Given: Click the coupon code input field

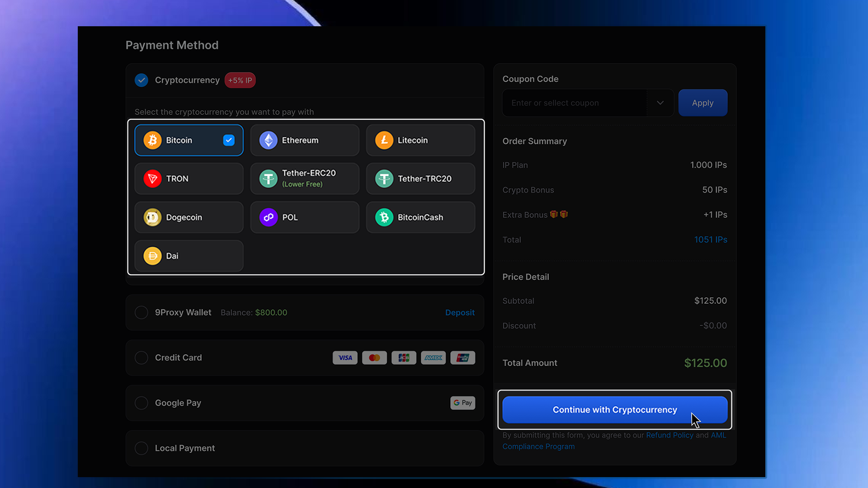Looking at the screenshot, I should point(574,103).
